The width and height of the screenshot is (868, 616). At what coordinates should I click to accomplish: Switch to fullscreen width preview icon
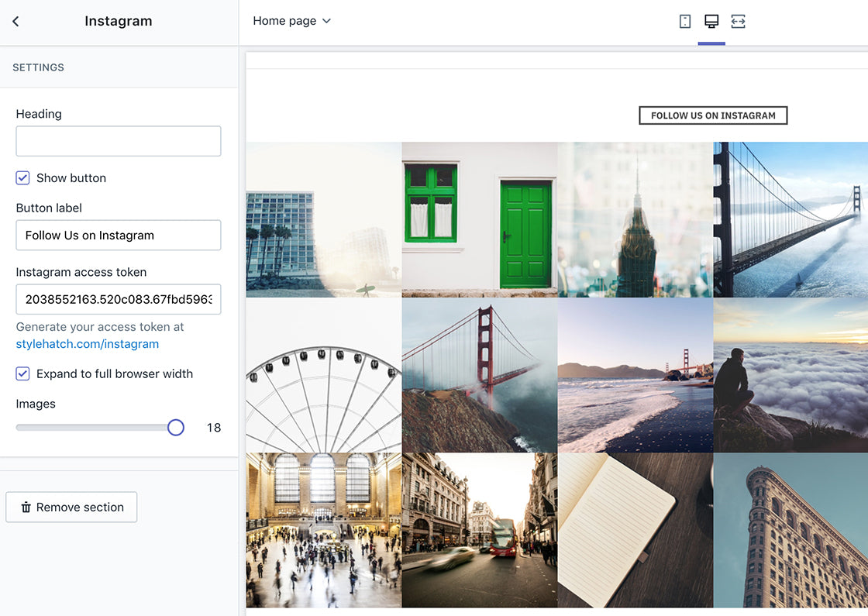(738, 22)
